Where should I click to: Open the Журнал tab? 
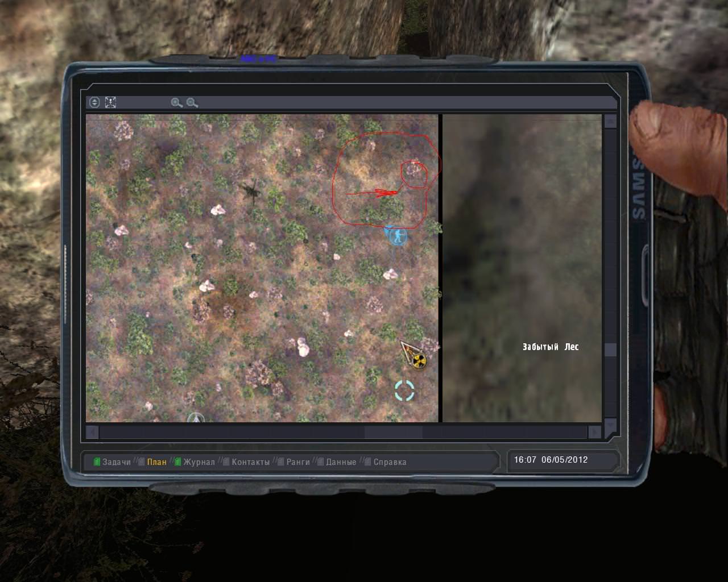coord(195,462)
